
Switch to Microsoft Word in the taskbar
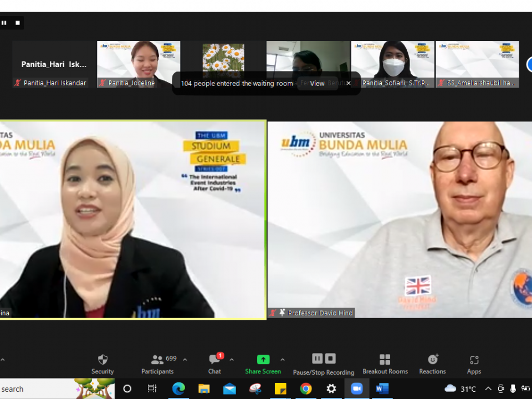tap(382, 389)
